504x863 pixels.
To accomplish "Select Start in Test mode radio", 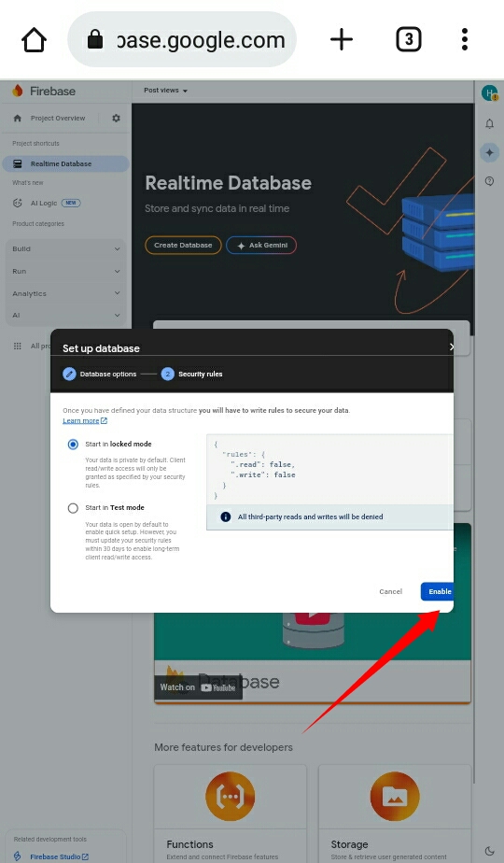I will click(x=73, y=508).
